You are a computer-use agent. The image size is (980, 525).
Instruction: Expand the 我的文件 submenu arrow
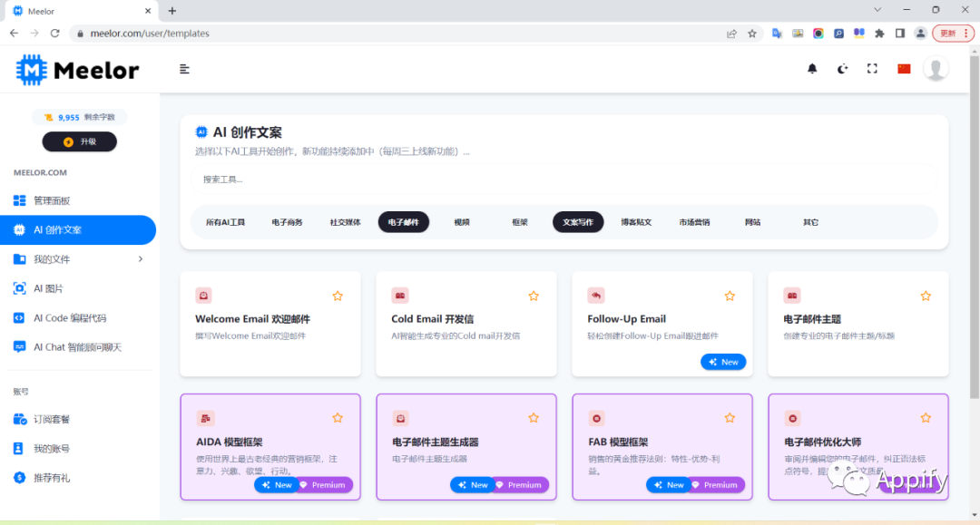(141, 259)
